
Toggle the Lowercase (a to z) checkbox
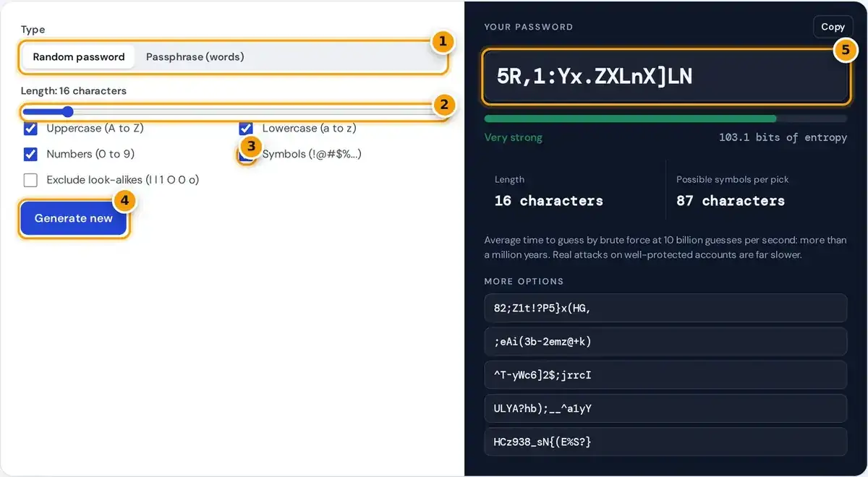[x=246, y=129]
